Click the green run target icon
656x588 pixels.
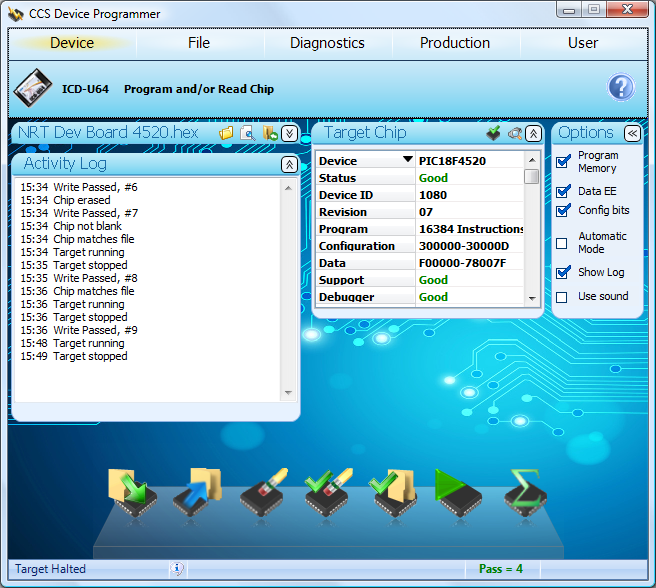click(x=459, y=494)
